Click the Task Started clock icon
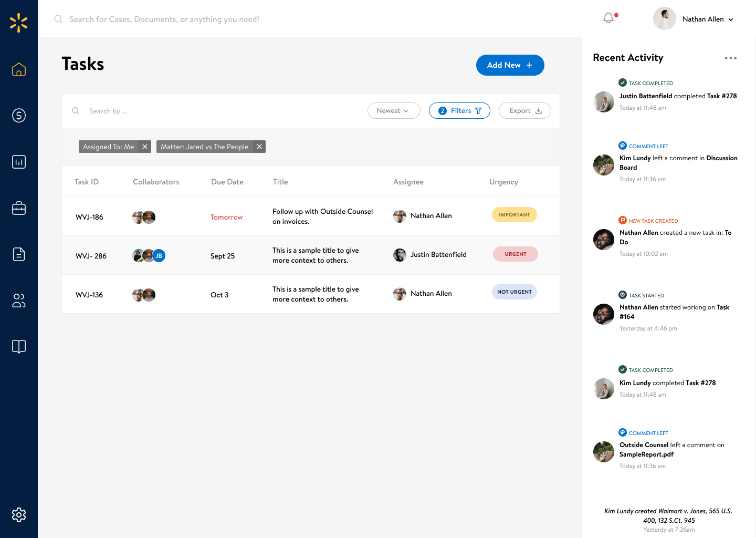Screen dimensions: 756x538 pos(623,295)
